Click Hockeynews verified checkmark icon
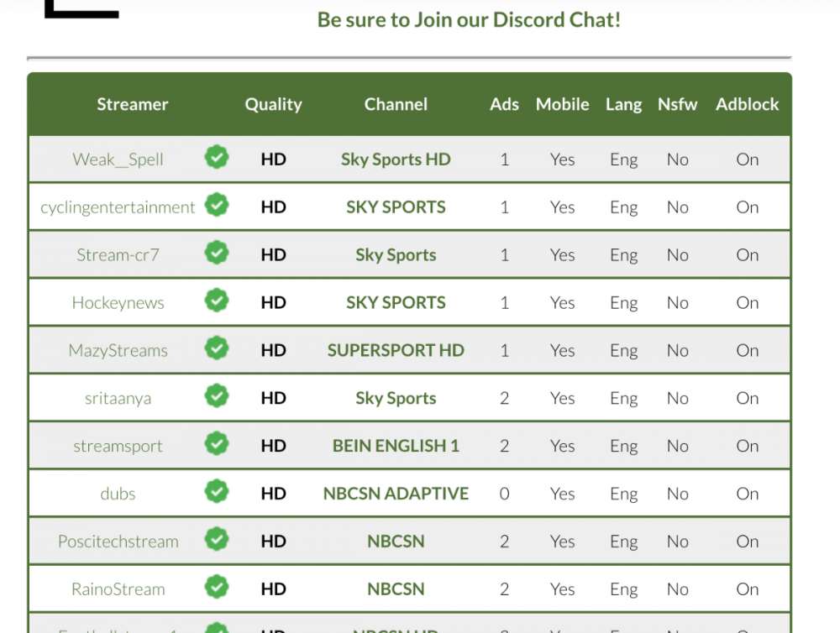This screenshot has height=633, width=840. 217,301
